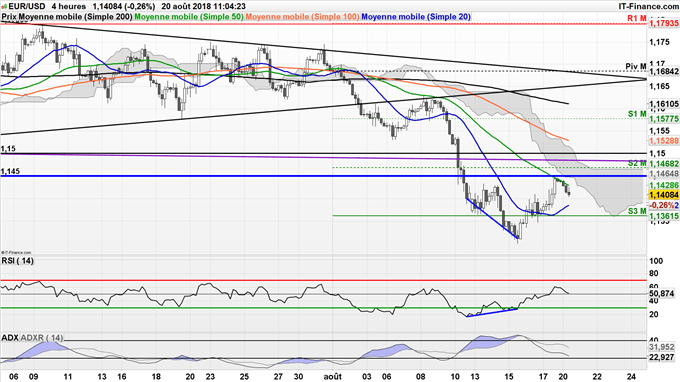Click the 'août' month label on date axis
Screen dimensions: 680x382
[x=333, y=376]
